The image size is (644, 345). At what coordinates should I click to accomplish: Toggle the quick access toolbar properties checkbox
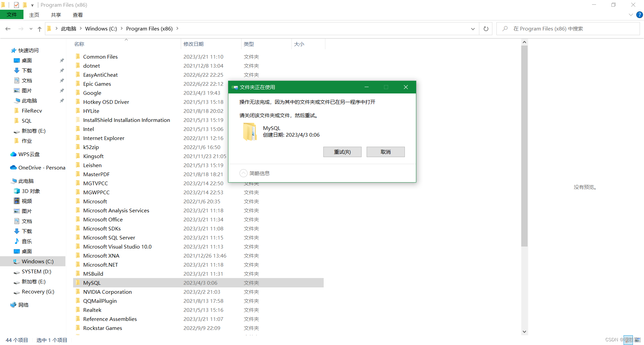16,5
